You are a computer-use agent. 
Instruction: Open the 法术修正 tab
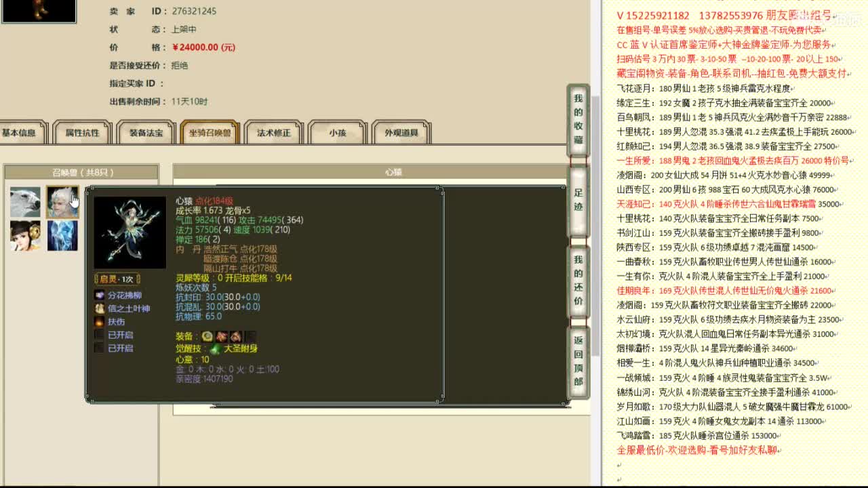coord(273,133)
